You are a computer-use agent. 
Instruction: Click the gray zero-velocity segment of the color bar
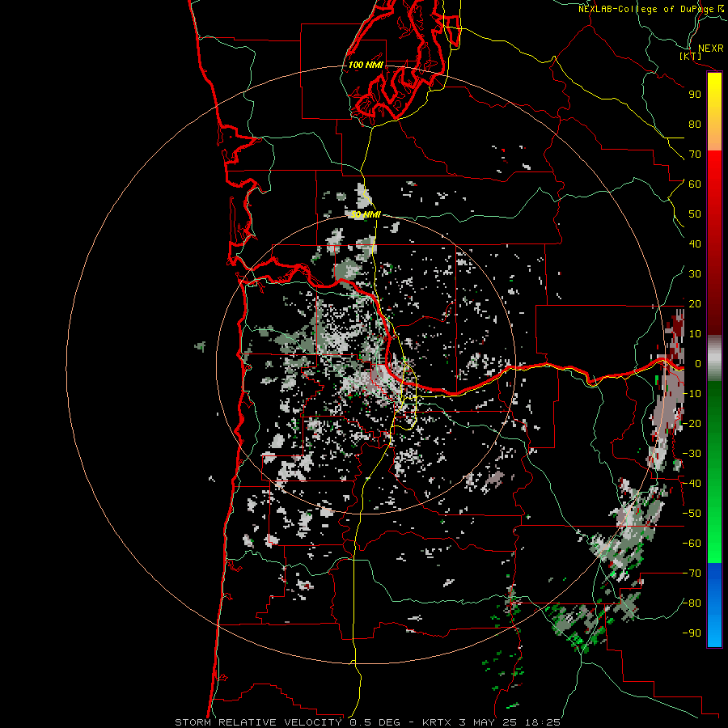[714, 358]
